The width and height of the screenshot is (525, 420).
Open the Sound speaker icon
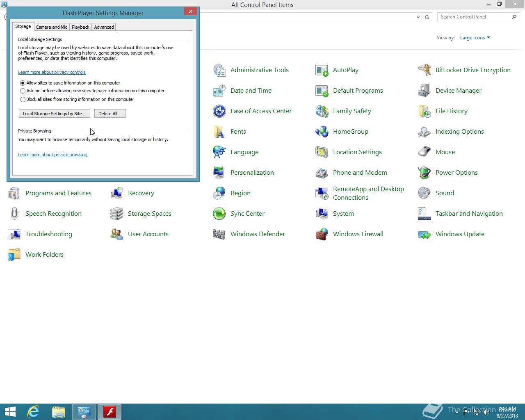(425, 193)
